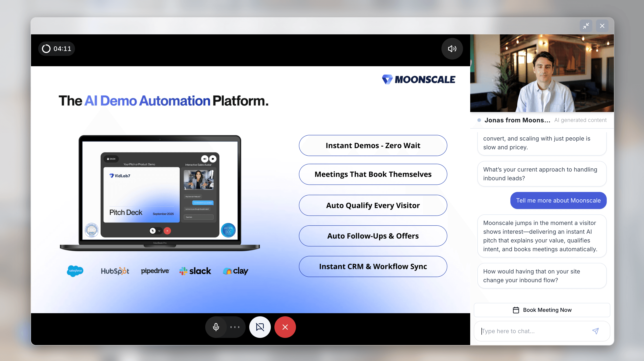This screenshot has height=361, width=644.
Task: Click the Tell me more about Moonscale message
Action: tap(558, 200)
